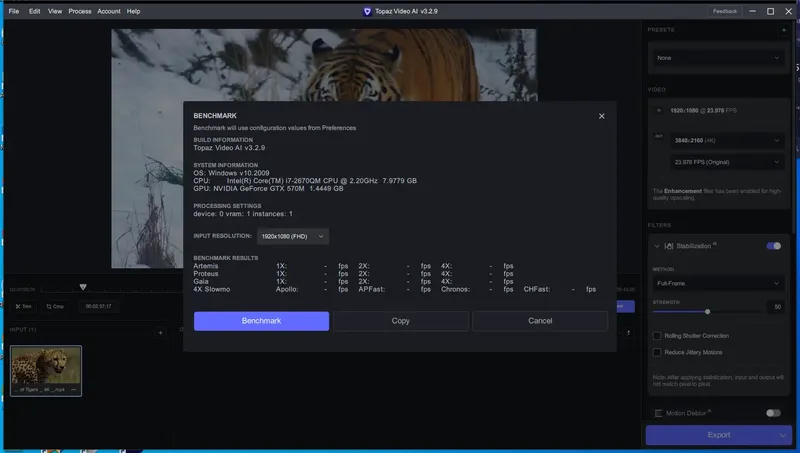The image size is (800, 453).
Task: Click the timeline playhead marker
Action: (83, 288)
